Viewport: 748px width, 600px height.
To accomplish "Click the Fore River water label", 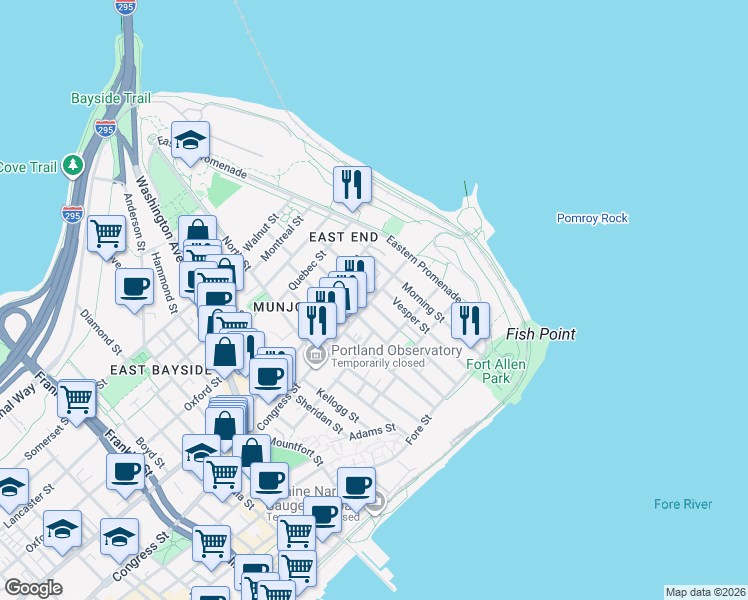I will tap(683, 504).
